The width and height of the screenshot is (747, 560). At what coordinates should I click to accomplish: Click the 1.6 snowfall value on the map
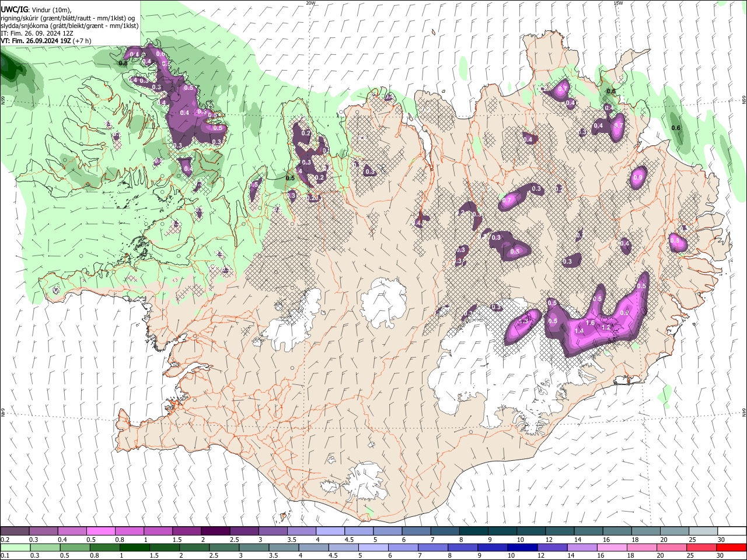pyautogui.click(x=590, y=323)
